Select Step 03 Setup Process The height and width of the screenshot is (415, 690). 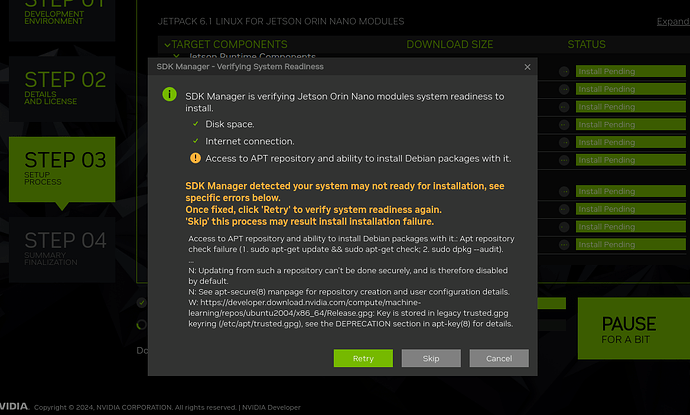point(62,169)
